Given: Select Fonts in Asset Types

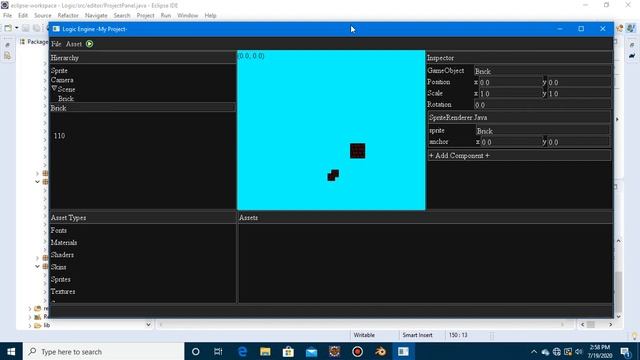Looking at the screenshot, I should tap(58, 230).
